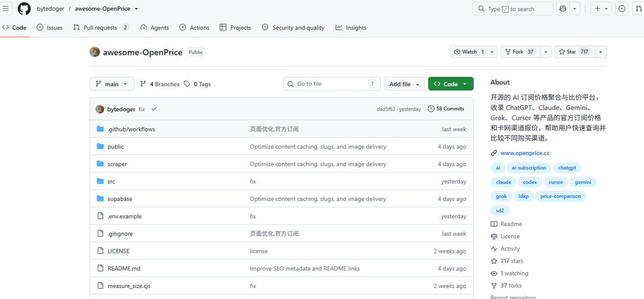Open the .github/workflows folder icon
644x299 pixels.
coord(100,129)
